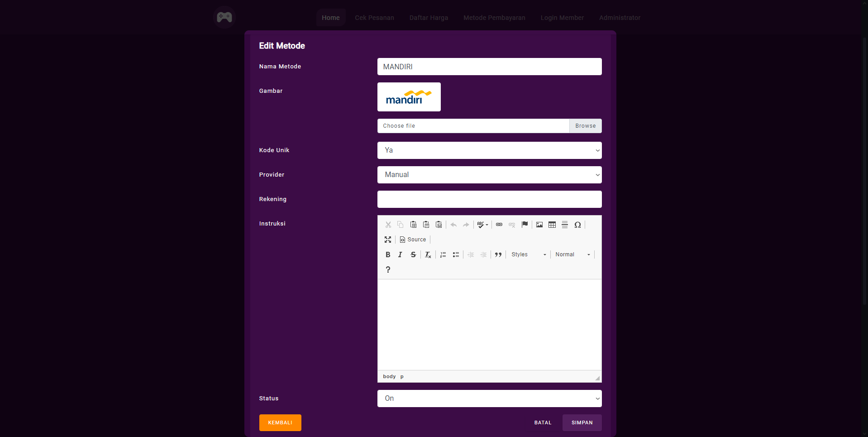
Task: Click the editor resize handle corner
Action: (x=597, y=378)
